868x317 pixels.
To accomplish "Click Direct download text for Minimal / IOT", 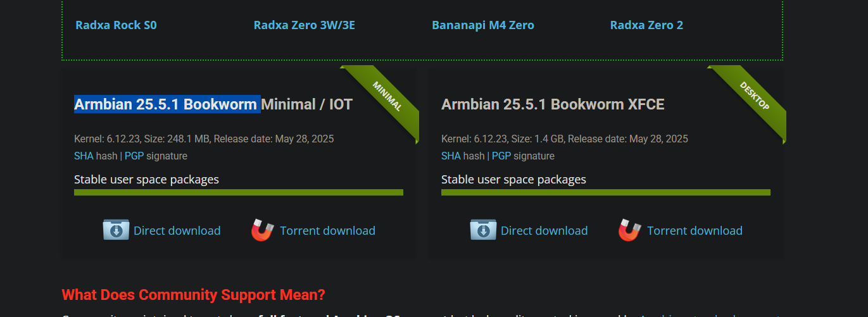I will [x=177, y=231].
